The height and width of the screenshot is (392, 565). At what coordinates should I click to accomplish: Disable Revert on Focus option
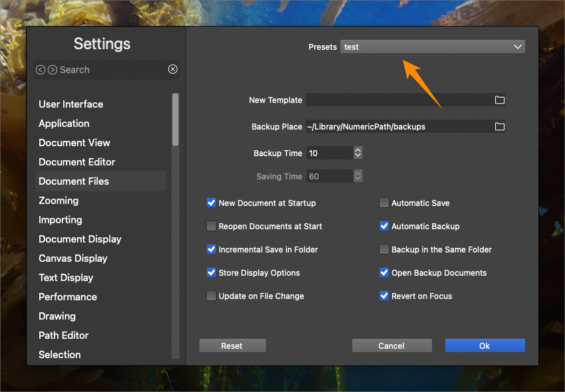tap(384, 296)
